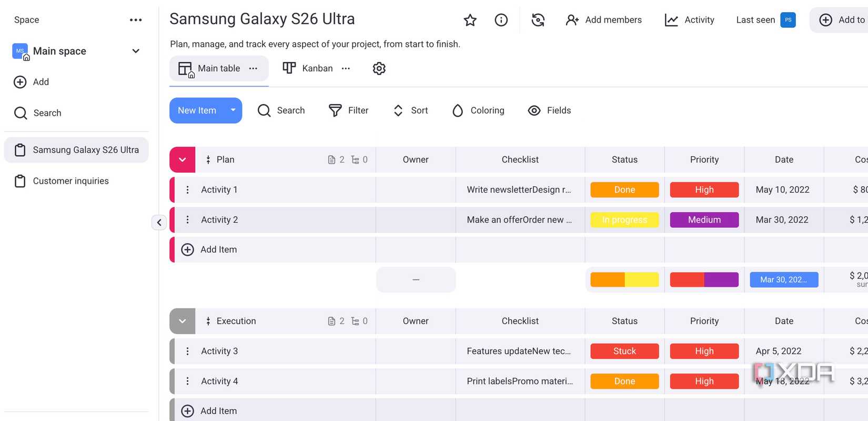Open the board info icon

click(x=501, y=20)
